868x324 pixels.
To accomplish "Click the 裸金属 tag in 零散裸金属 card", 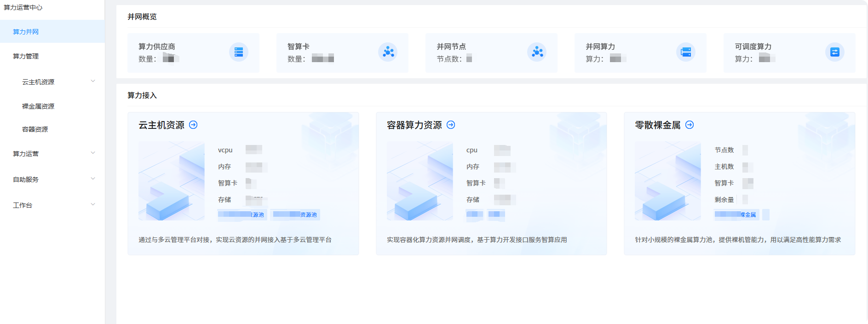I will (x=736, y=214).
